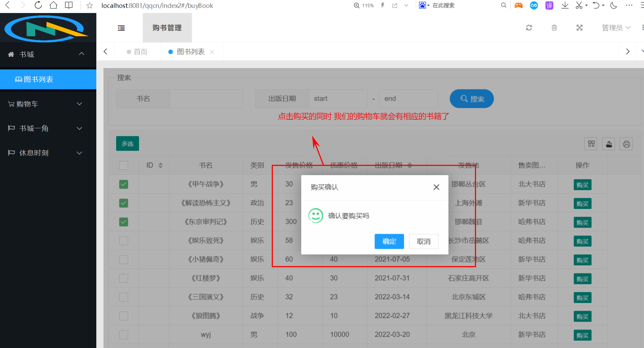644x348 pixels.
Task: Uncheck the 《东京审判记》 row checkbox
Action: 124,222
